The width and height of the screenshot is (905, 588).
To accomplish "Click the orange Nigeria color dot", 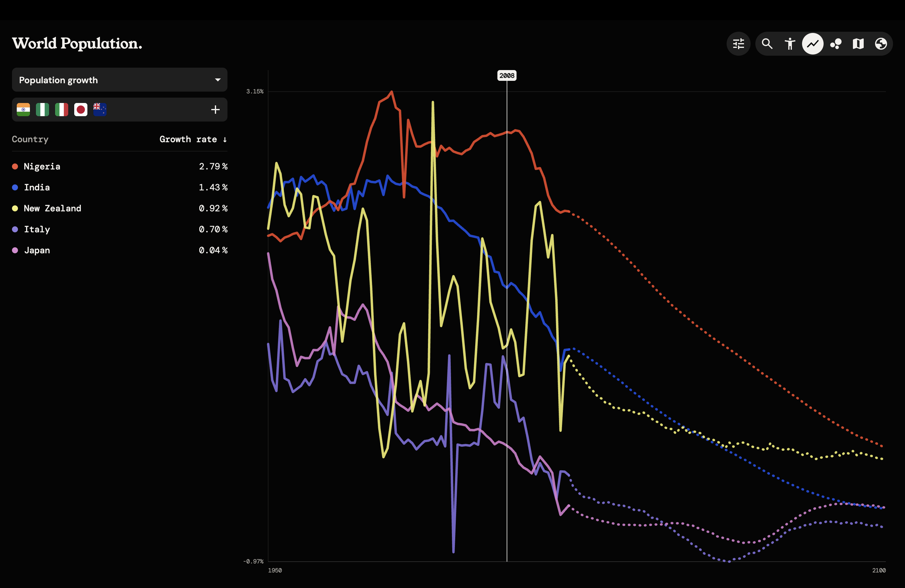I will tap(15, 166).
